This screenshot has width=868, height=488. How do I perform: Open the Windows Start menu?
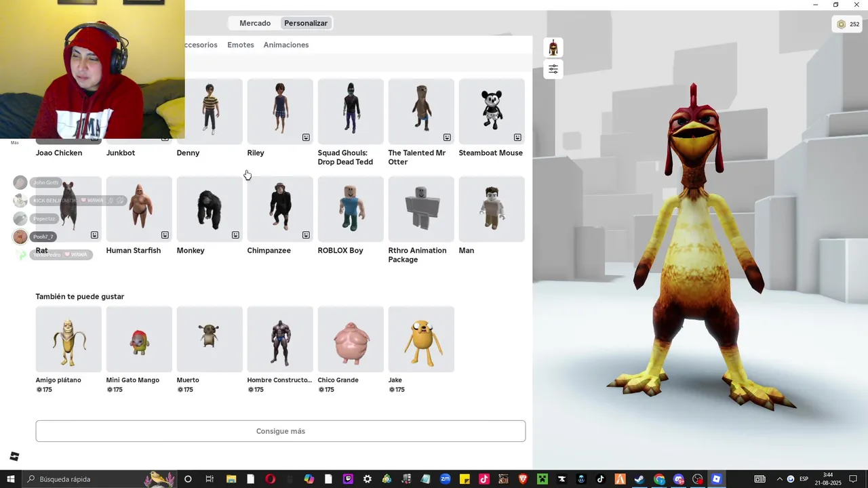[x=11, y=479]
